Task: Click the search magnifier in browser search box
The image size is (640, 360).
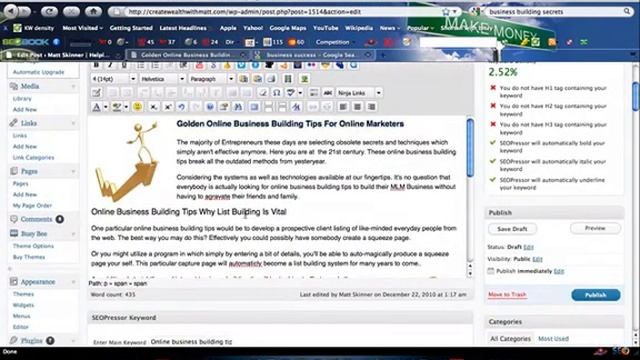Action: point(627,11)
